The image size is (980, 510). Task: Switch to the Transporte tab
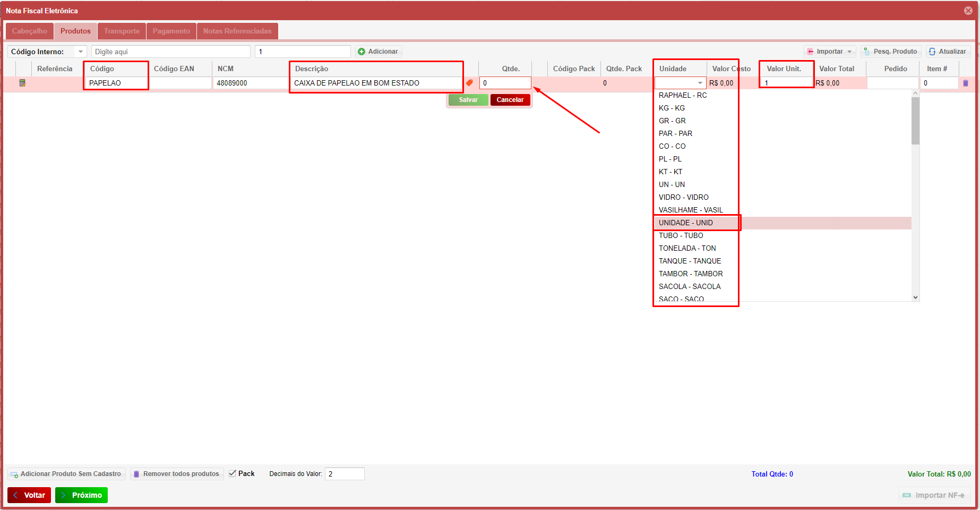(122, 31)
